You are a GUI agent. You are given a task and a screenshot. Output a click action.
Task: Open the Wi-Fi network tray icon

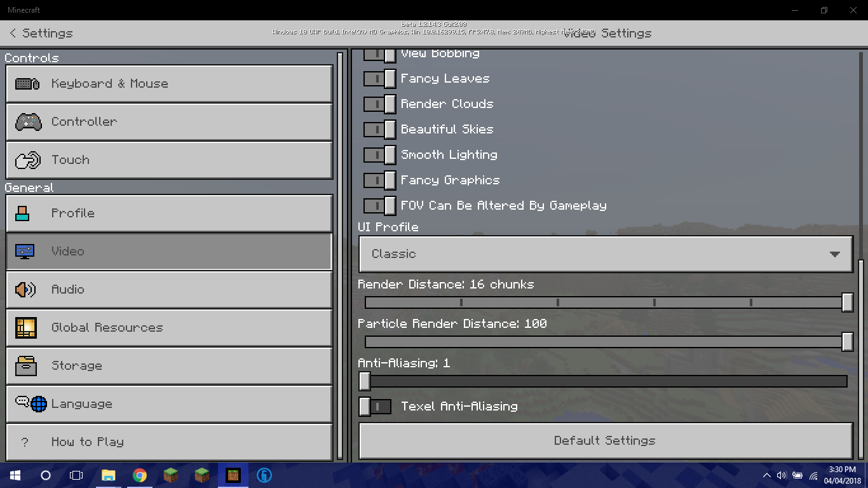point(814,475)
